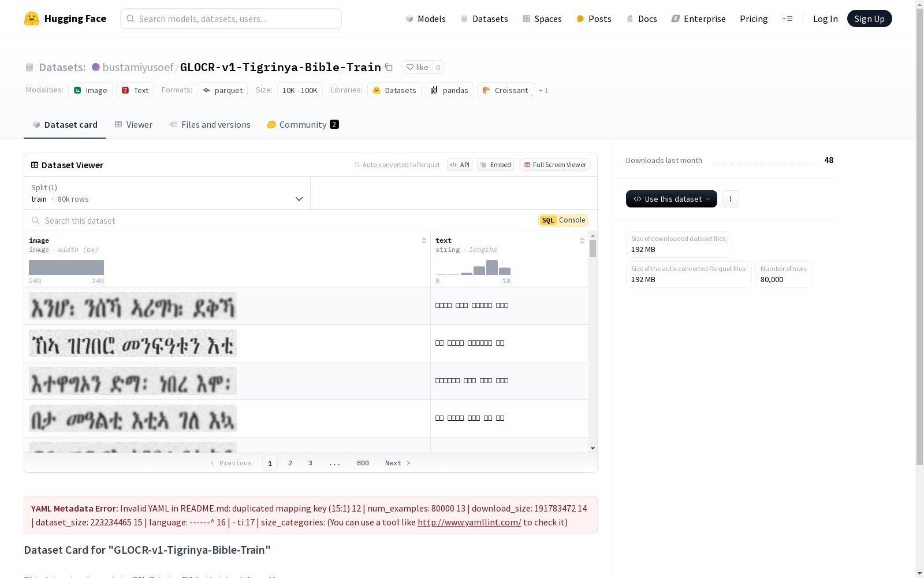The width and height of the screenshot is (924, 578).
Task: Click the first row Tigrinya image thumbnail
Action: [x=133, y=306]
